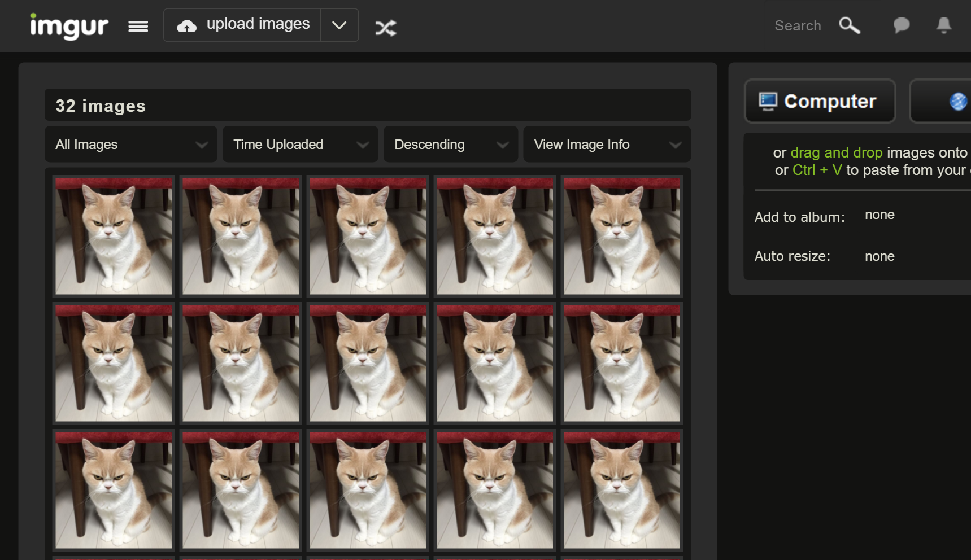Click the Add to album none value

879,215
